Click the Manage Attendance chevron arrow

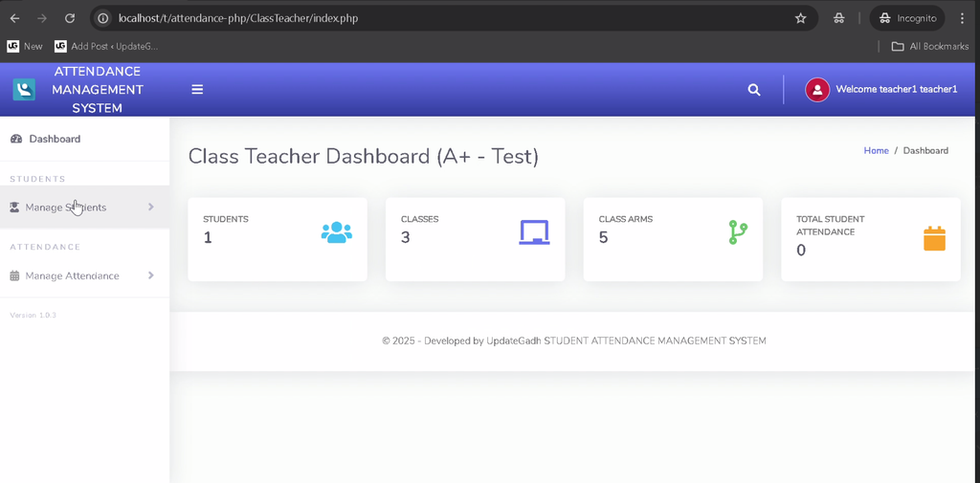coord(150,275)
